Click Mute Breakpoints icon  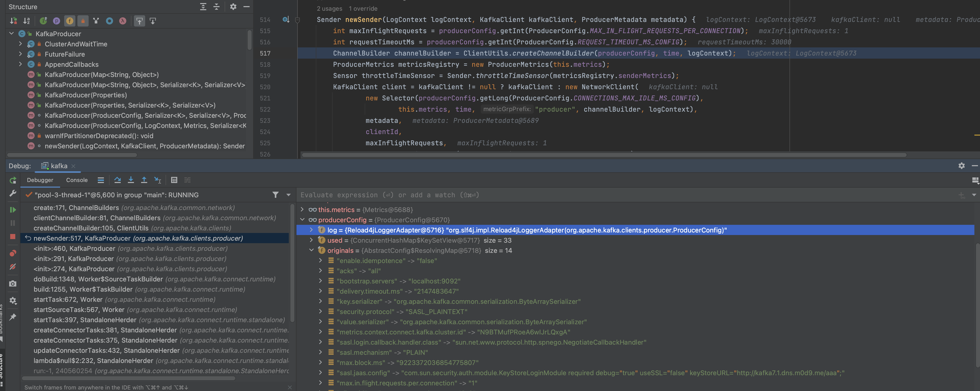pyautogui.click(x=13, y=267)
